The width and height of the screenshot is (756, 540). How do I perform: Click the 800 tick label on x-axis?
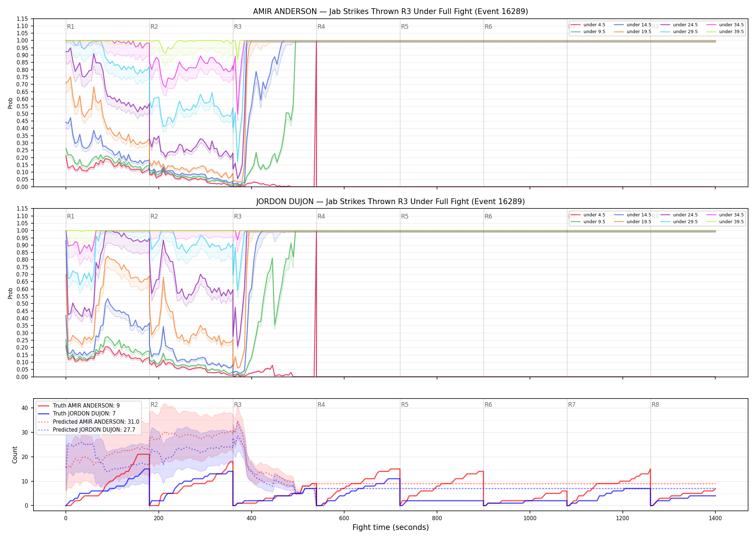pos(437,518)
